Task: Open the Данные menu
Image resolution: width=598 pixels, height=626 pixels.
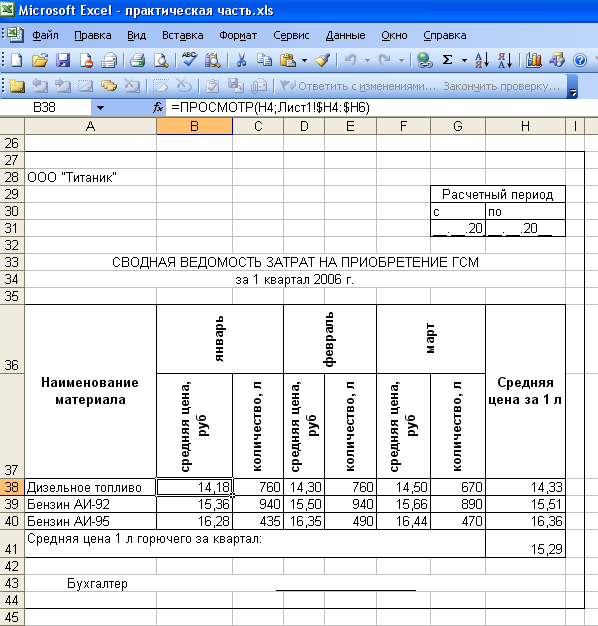Action: (x=345, y=35)
